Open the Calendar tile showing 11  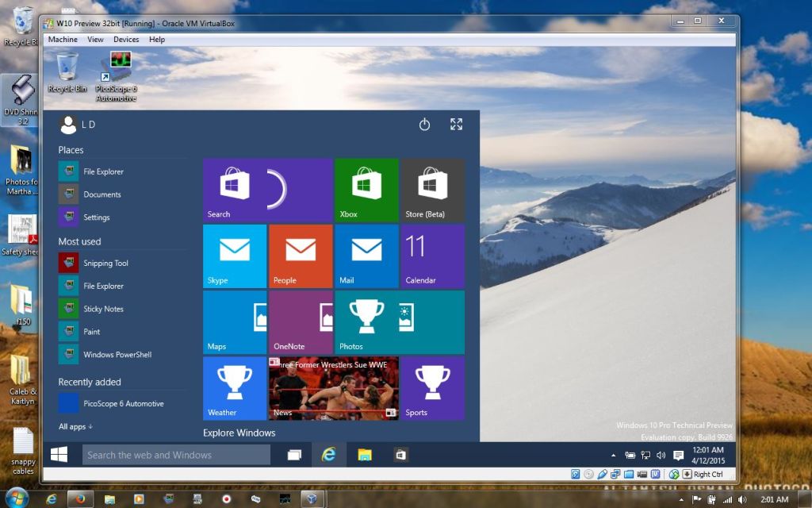[x=432, y=256]
